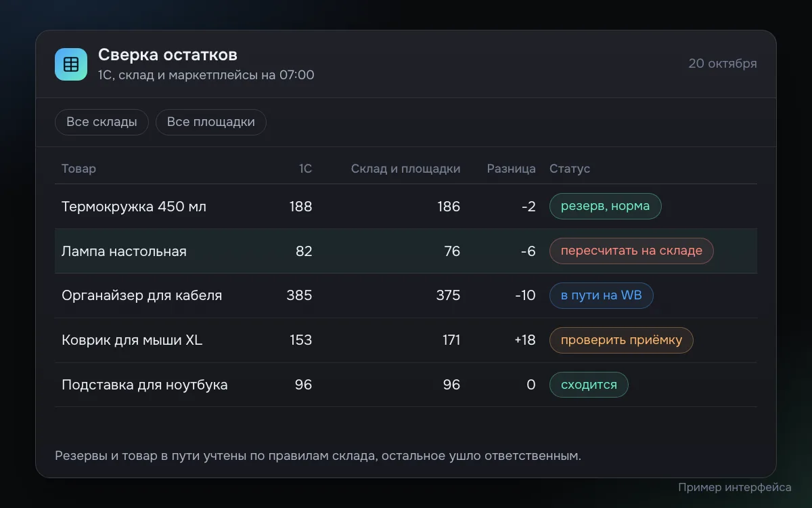This screenshot has height=508, width=812.
Task: Click the footer note about Резервы и товар
Action: click(x=318, y=456)
